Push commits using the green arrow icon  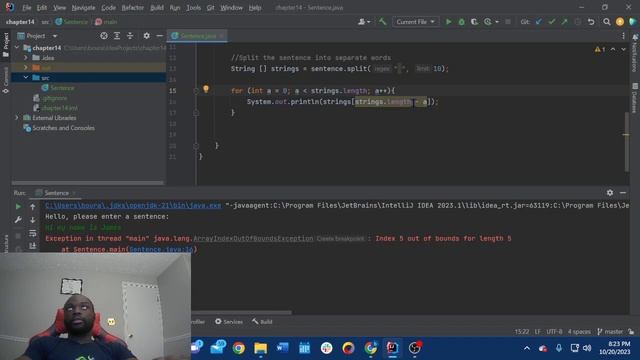coord(564,22)
